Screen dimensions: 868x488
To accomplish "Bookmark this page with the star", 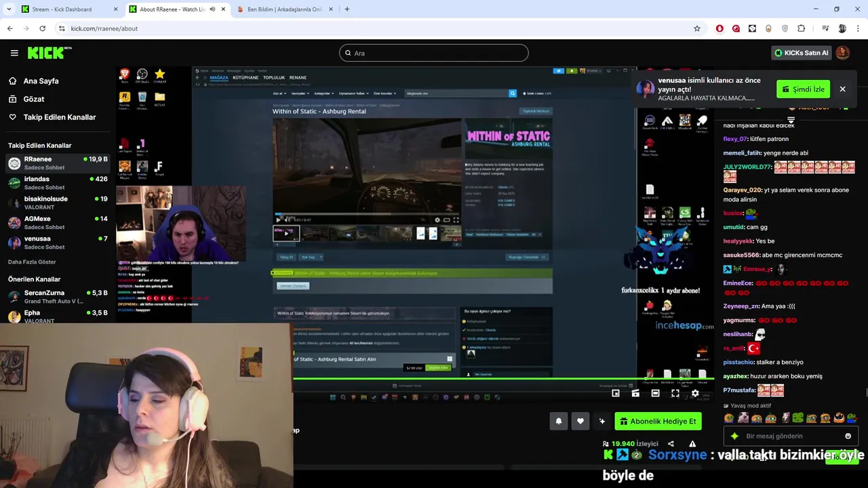I will [696, 28].
